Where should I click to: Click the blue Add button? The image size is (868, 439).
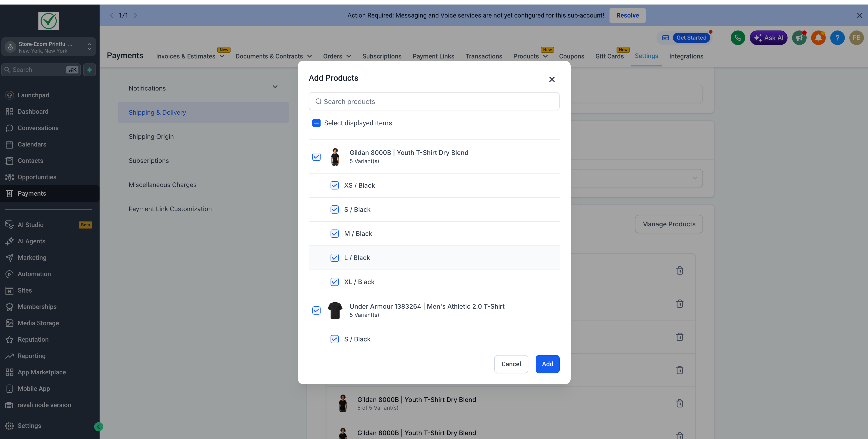(547, 364)
